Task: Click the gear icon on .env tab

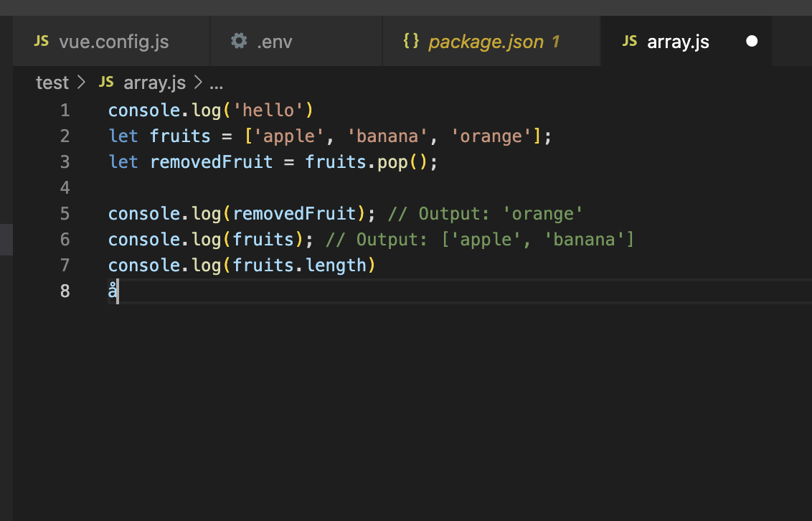Action: click(x=239, y=41)
